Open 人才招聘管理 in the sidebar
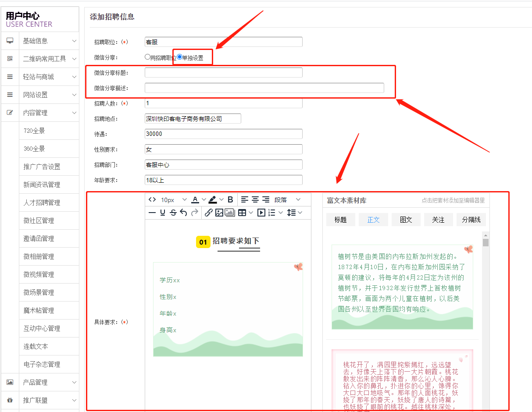The height and width of the screenshot is (412, 532). (42, 202)
